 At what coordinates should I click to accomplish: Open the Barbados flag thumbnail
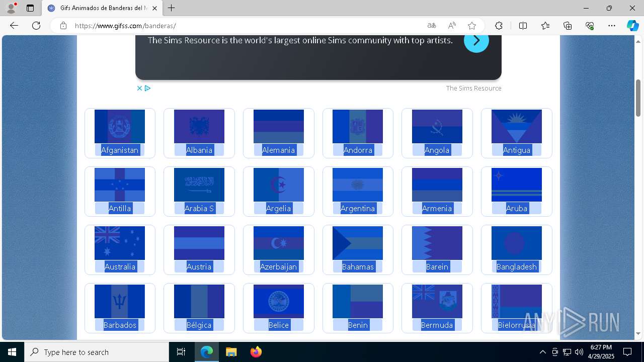point(120,301)
